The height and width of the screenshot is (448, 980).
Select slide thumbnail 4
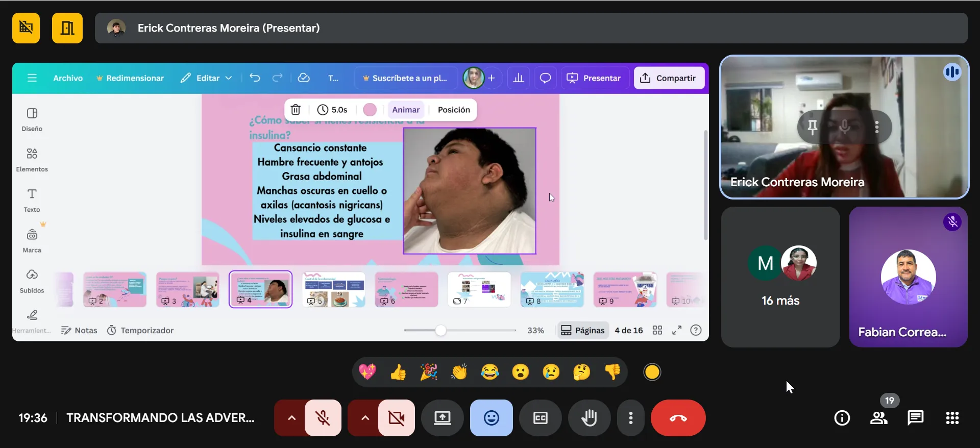pos(260,289)
